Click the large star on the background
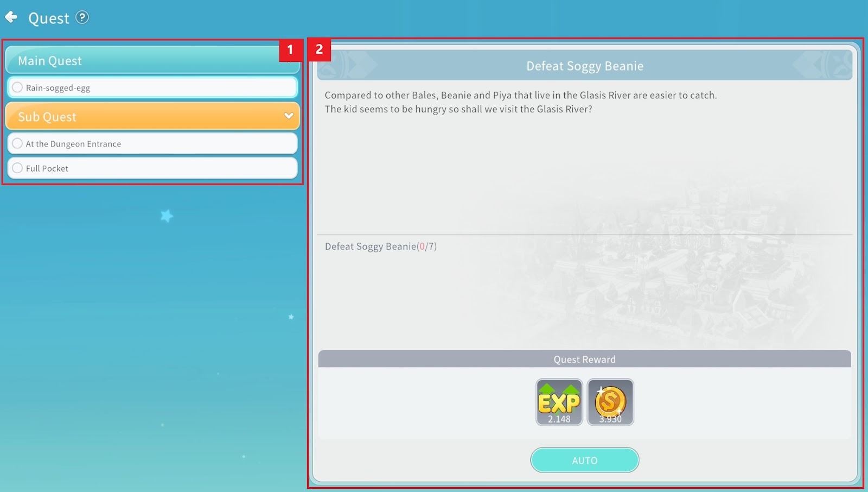Screen dimensions: 868x492 pyautogui.click(x=167, y=216)
